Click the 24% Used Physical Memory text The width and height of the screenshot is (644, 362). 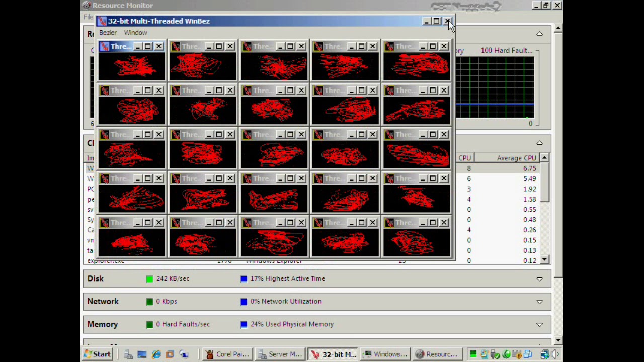tap(292, 324)
